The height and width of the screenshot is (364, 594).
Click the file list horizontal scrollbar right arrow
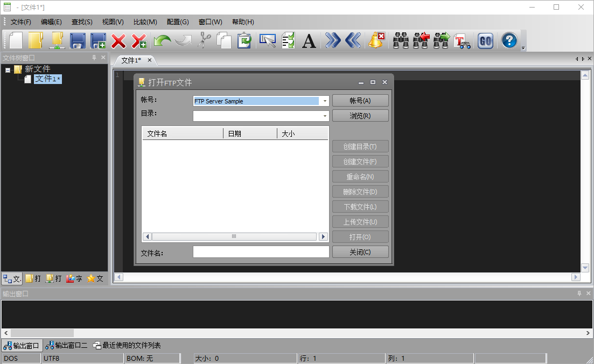coord(323,236)
